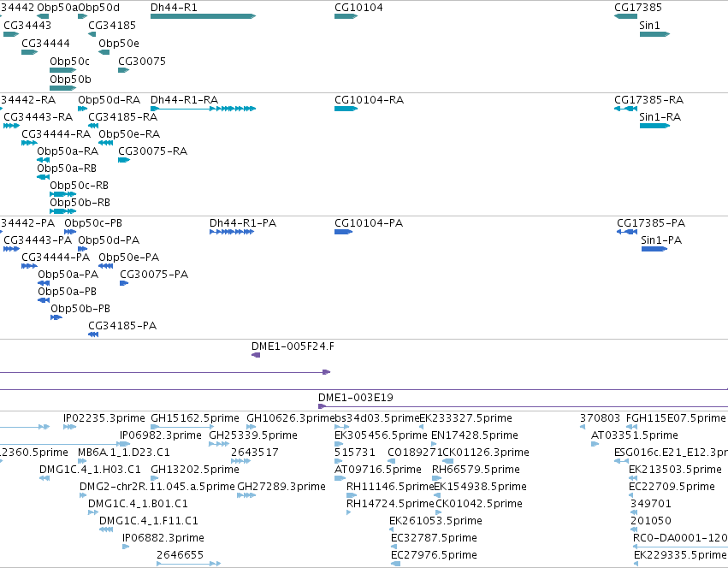Screen dimensions: 728x568
Task: Select CG17385-RA transcript label
Action: [648, 100]
